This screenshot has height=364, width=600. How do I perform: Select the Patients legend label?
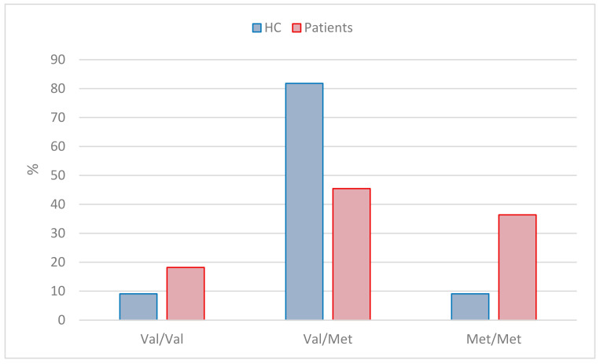[329, 28]
